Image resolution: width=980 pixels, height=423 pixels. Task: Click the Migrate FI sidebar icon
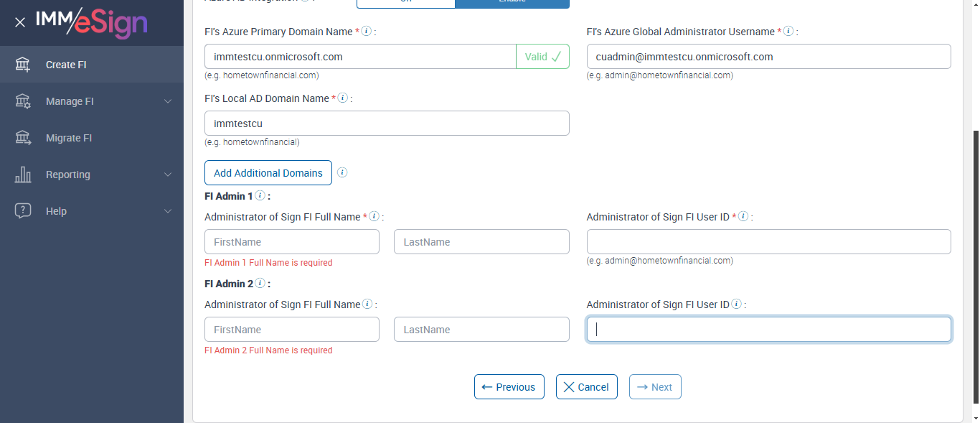coord(23,138)
